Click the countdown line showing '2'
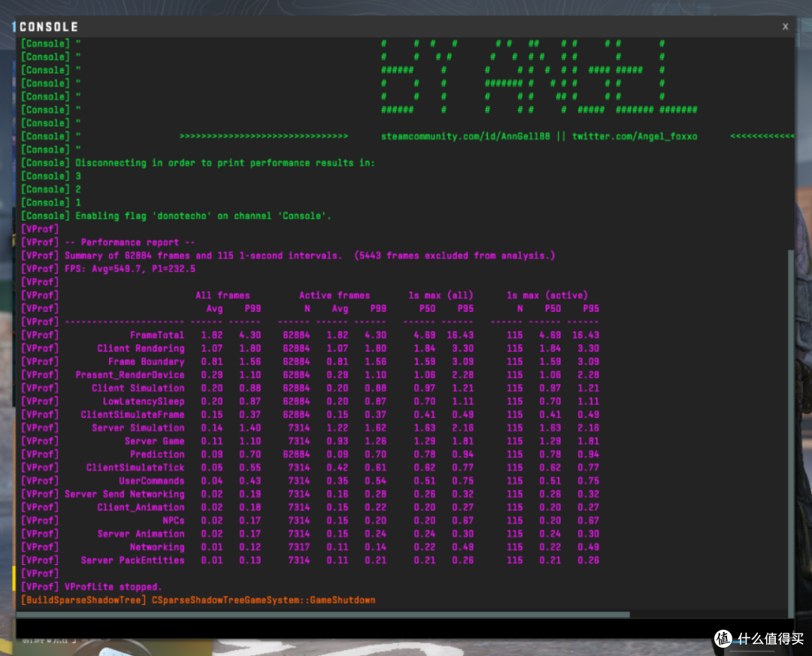This screenshot has height=656, width=812. point(51,189)
